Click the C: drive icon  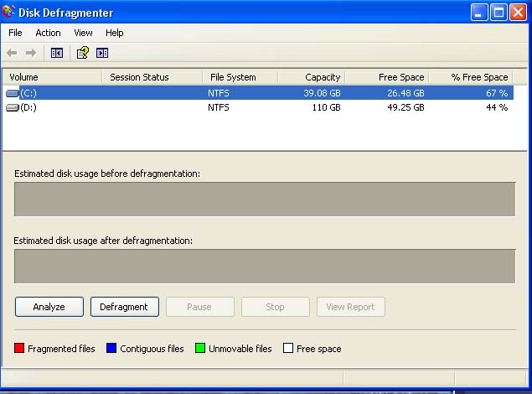click(13, 93)
